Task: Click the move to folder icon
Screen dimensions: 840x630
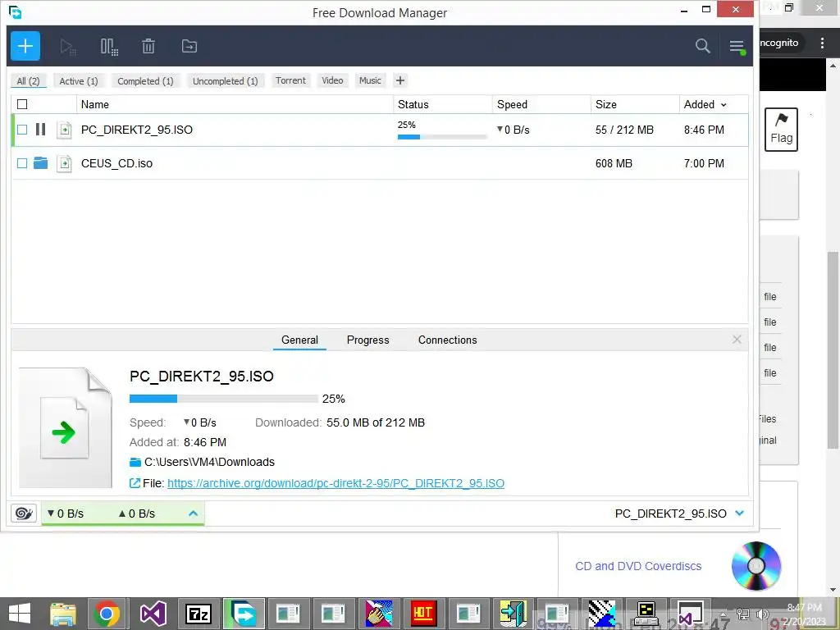Action: [189, 46]
